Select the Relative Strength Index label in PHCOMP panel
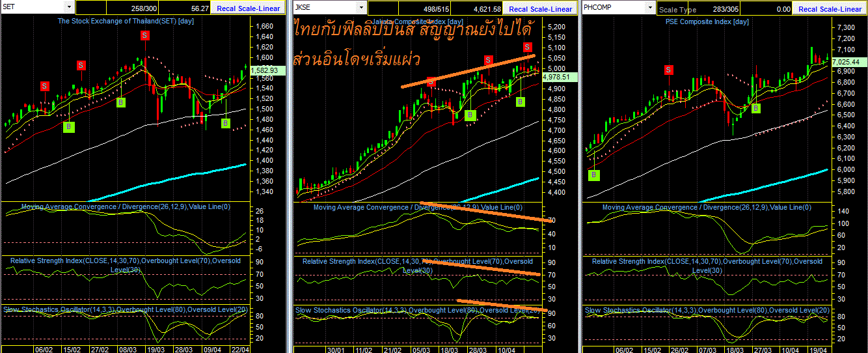This screenshot has height=353, width=868. coord(707,265)
